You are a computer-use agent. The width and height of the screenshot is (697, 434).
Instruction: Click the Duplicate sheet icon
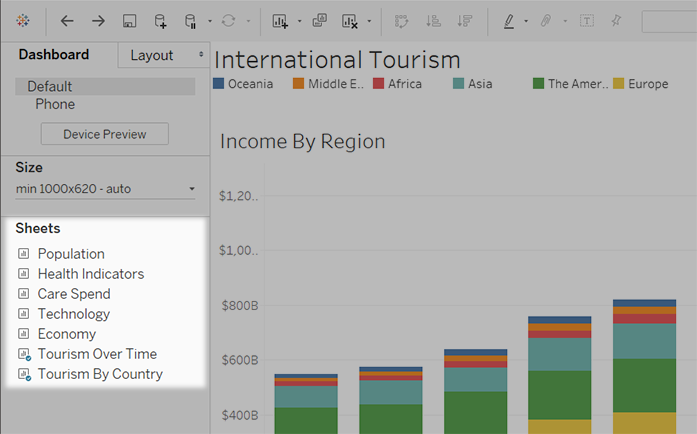tap(320, 20)
